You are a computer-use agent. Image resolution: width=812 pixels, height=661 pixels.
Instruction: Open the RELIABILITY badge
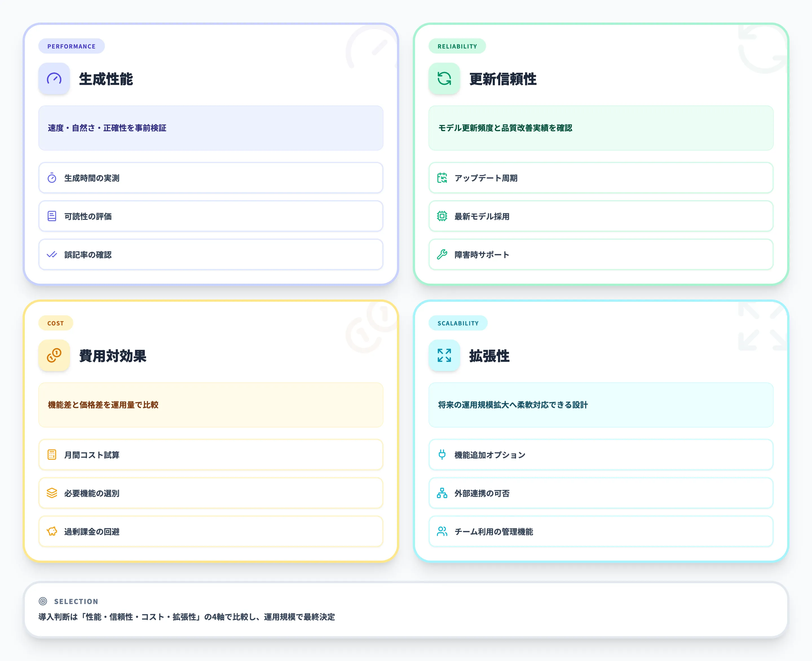coord(457,46)
